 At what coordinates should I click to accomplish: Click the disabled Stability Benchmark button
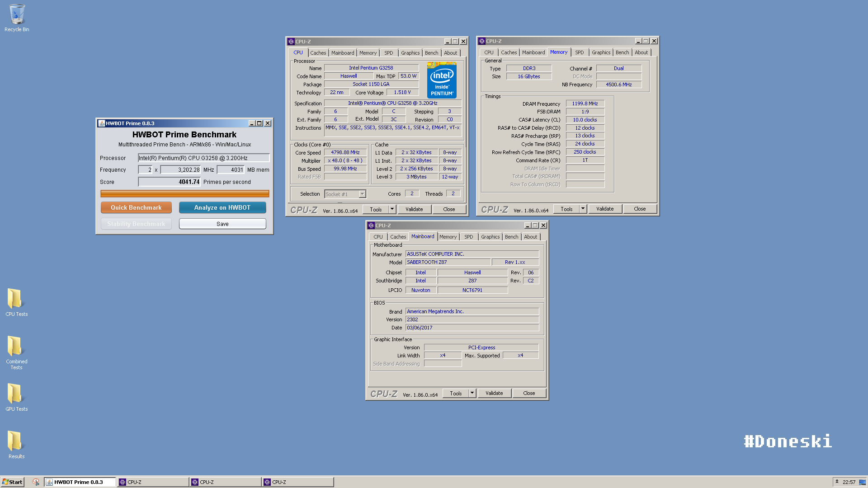pos(136,224)
